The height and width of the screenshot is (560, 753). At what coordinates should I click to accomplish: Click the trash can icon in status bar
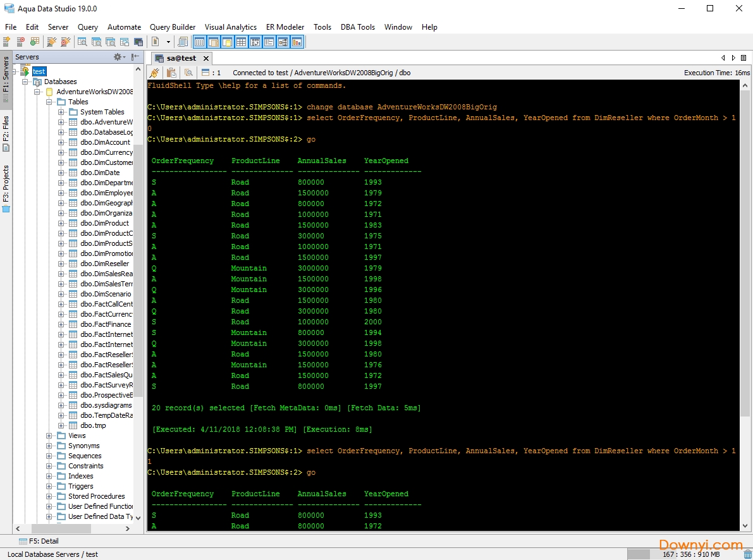[x=748, y=554]
